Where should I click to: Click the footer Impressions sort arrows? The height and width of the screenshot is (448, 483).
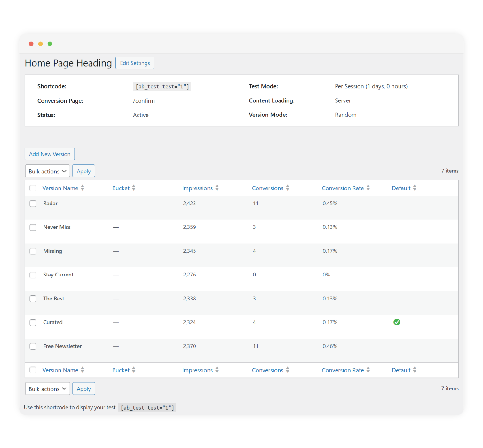(217, 370)
